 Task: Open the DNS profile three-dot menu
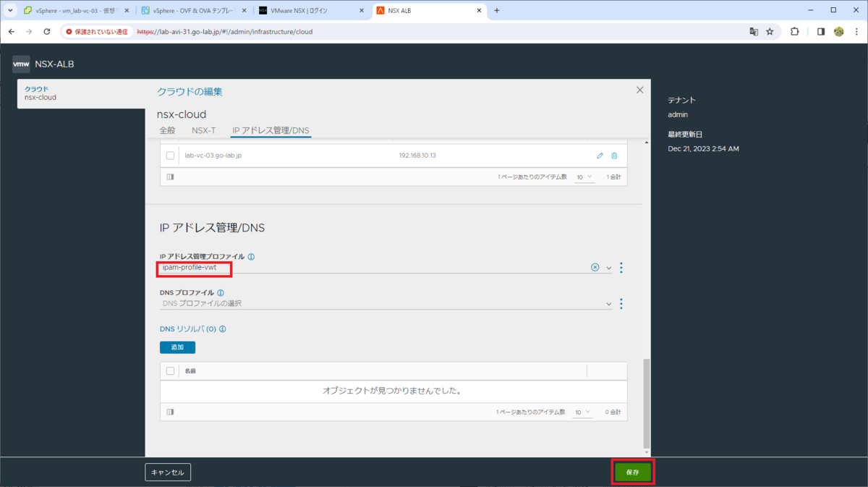(x=621, y=303)
